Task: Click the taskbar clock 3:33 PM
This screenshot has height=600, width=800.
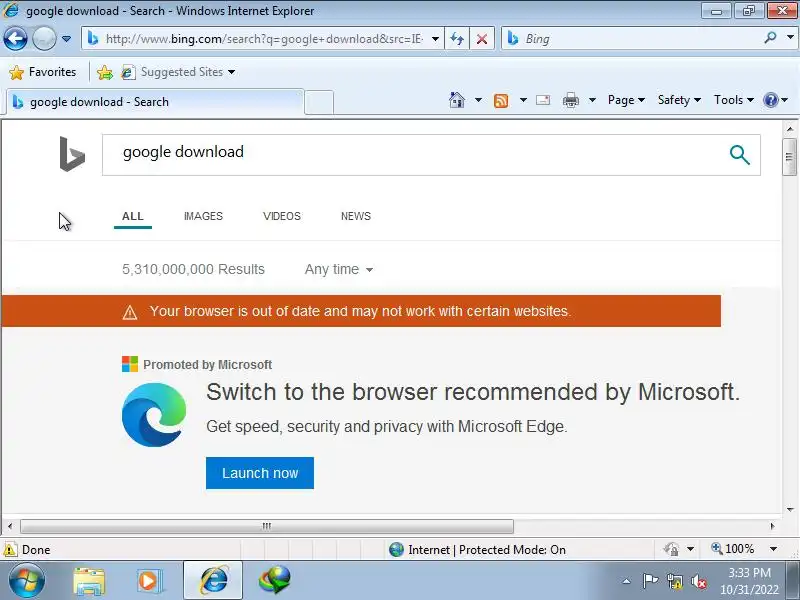Action: point(749,572)
